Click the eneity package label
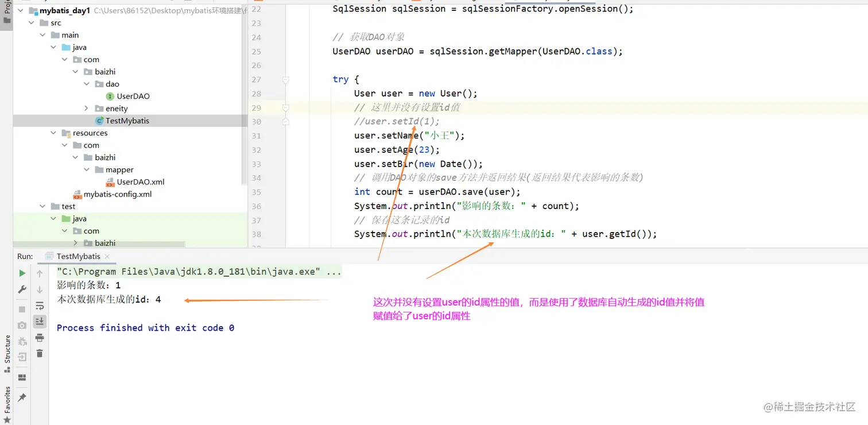 [x=117, y=109]
